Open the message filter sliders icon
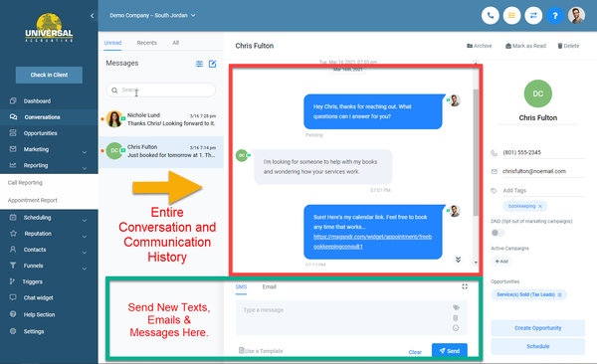 pos(199,64)
